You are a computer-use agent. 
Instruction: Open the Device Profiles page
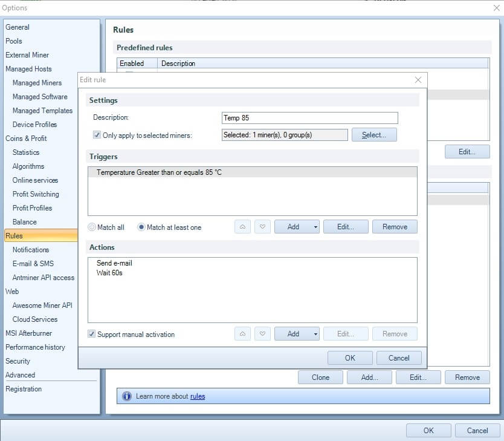34,124
